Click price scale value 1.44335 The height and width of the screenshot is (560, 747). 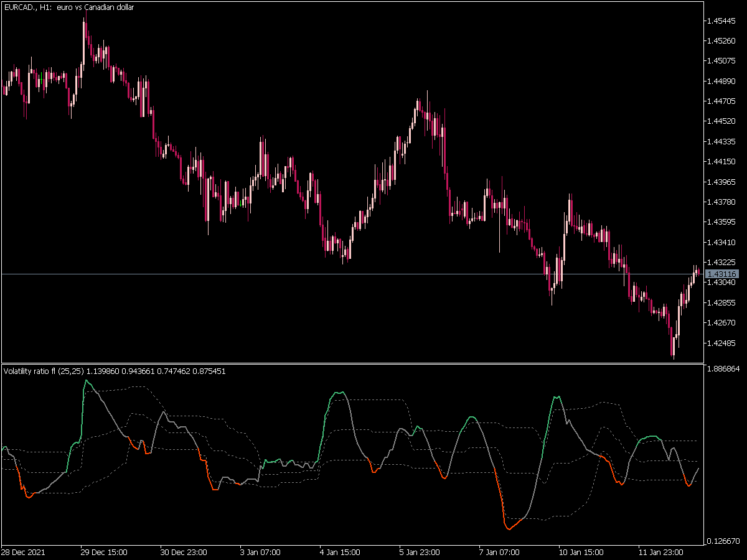tap(723, 142)
